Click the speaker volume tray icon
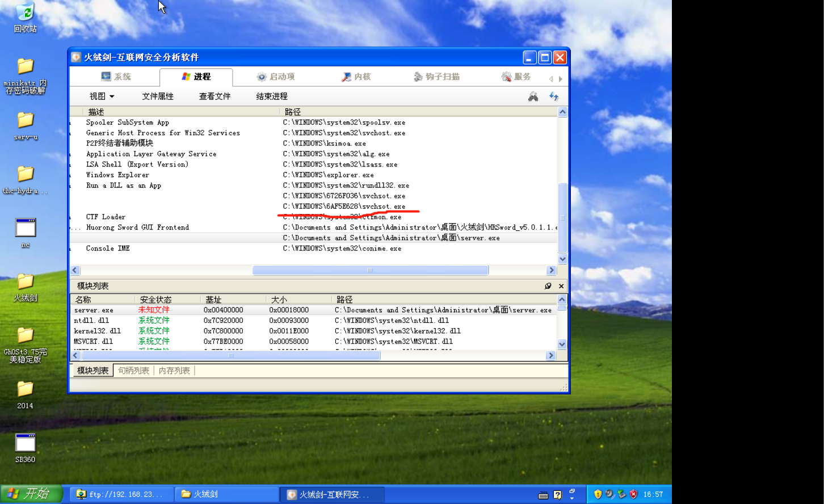The width and height of the screenshot is (824, 504). pos(609,494)
